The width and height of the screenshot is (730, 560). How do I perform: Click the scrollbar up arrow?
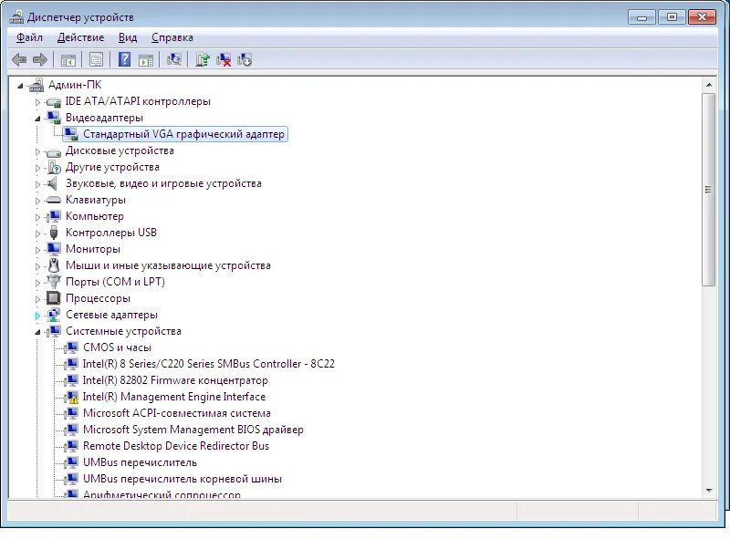pos(709,85)
